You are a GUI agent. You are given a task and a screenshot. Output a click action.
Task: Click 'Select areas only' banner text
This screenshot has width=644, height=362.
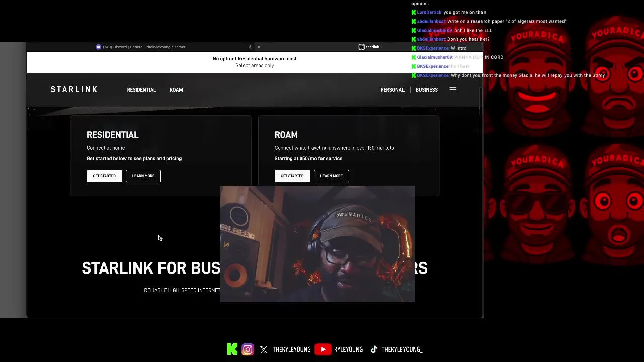255,66
